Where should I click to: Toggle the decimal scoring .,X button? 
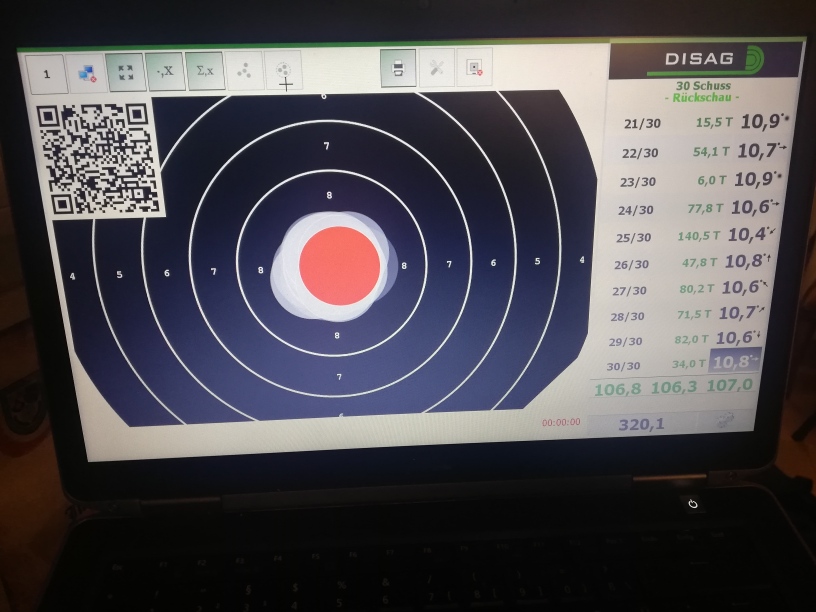[165, 71]
